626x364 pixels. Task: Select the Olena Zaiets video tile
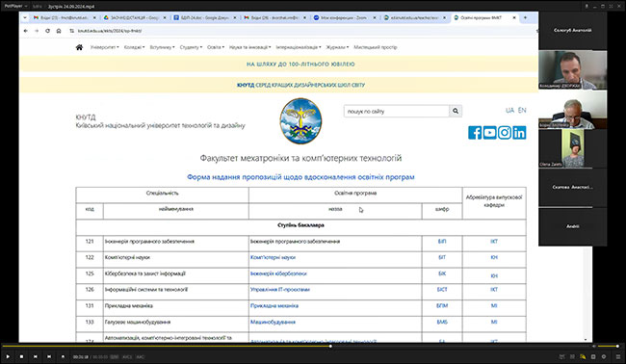[572, 147]
